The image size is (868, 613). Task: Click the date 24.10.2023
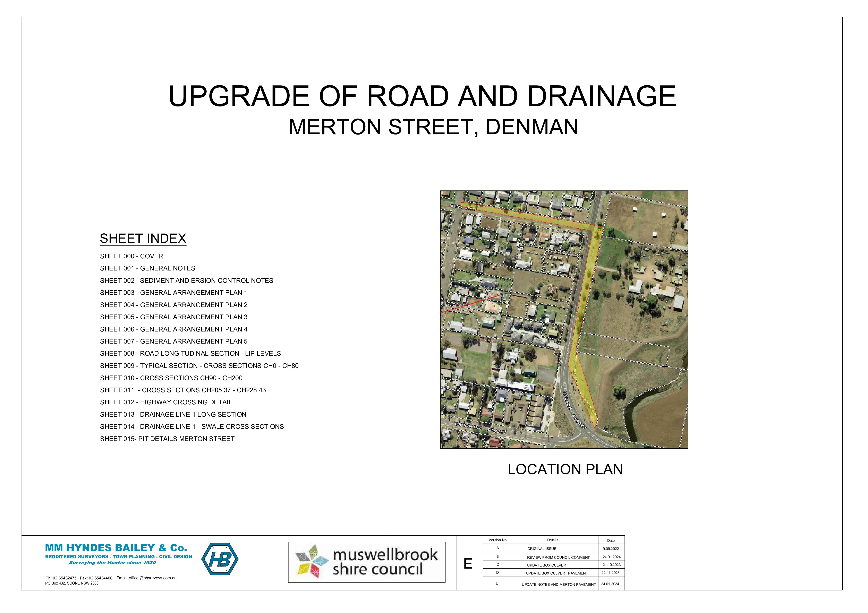pyautogui.click(x=611, y=565)
